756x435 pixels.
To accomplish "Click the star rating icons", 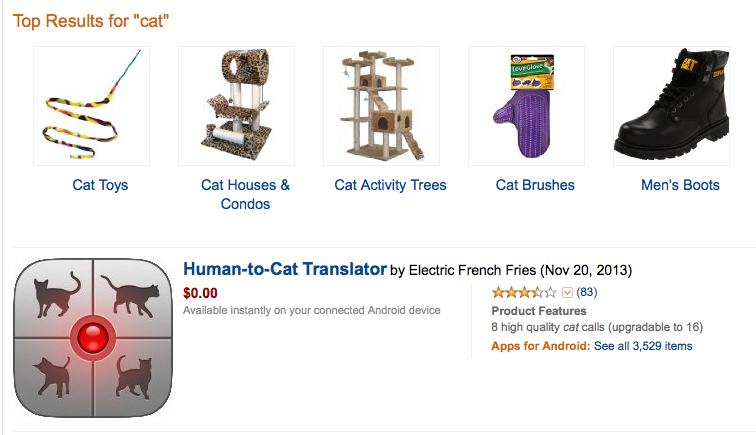I will (x=524, y=293).
